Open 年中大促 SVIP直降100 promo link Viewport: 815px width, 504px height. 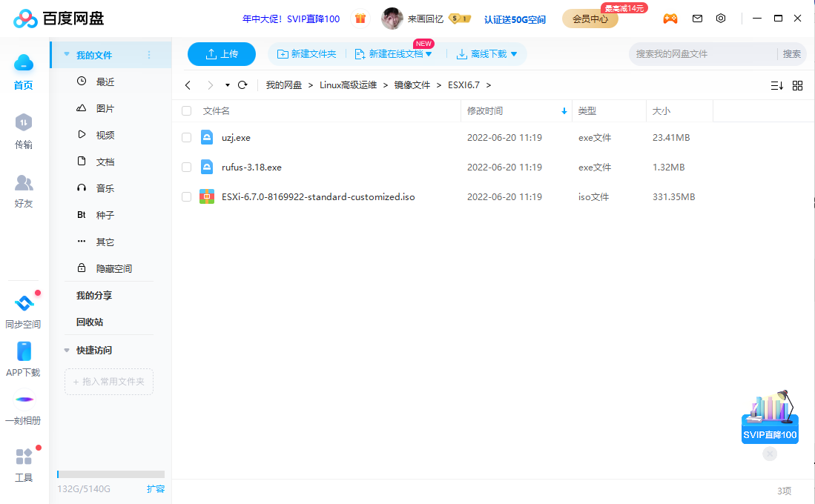[291, 19]
